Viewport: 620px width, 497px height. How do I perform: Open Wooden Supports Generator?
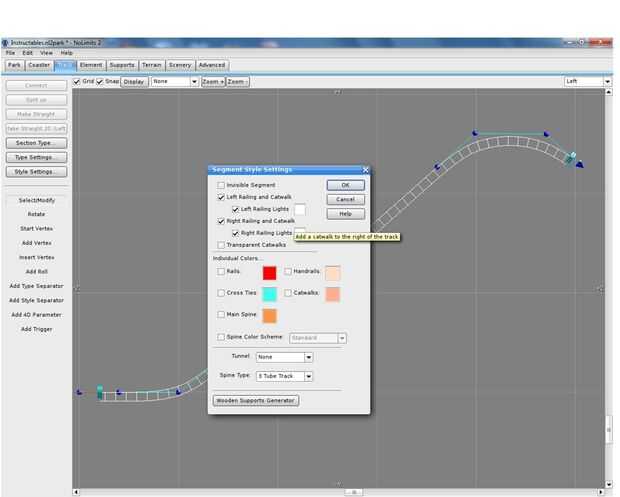[256, 401]
